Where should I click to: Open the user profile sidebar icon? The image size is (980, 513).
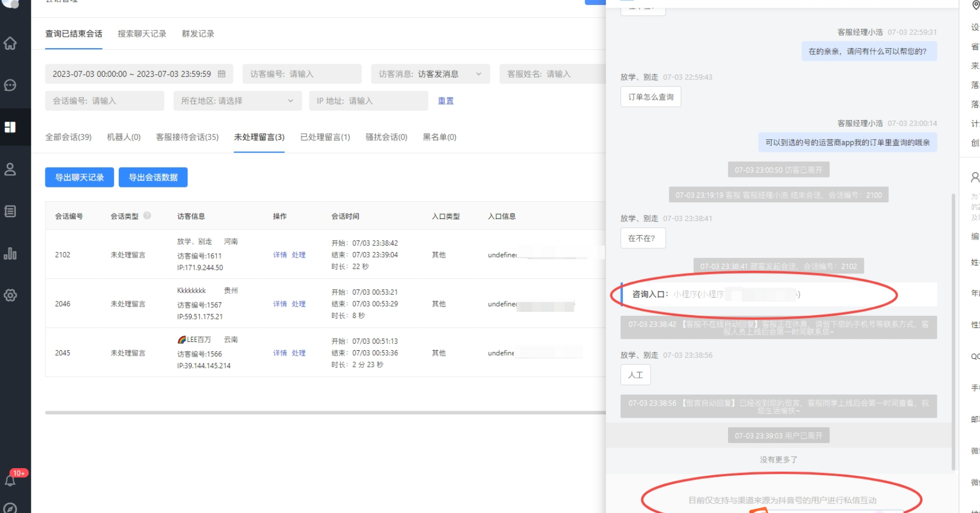(10, 169)
